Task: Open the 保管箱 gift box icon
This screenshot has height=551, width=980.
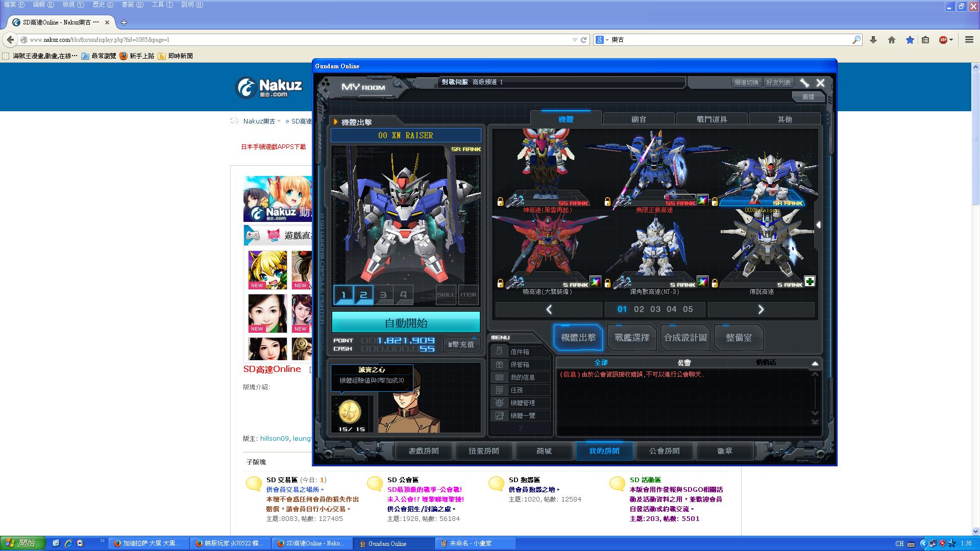Action: click(x=499, y=364)
